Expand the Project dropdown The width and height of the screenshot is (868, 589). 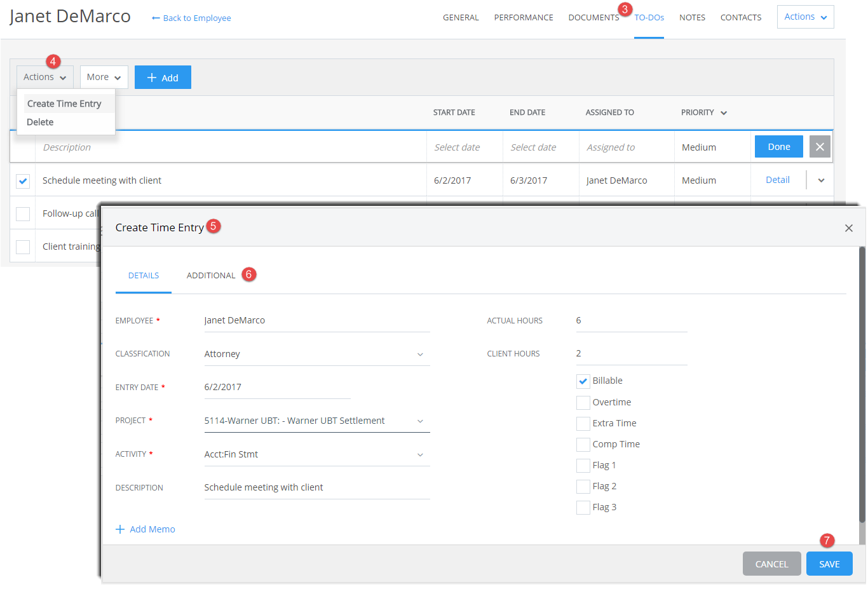pyautogui.click(x=420, y=421)
